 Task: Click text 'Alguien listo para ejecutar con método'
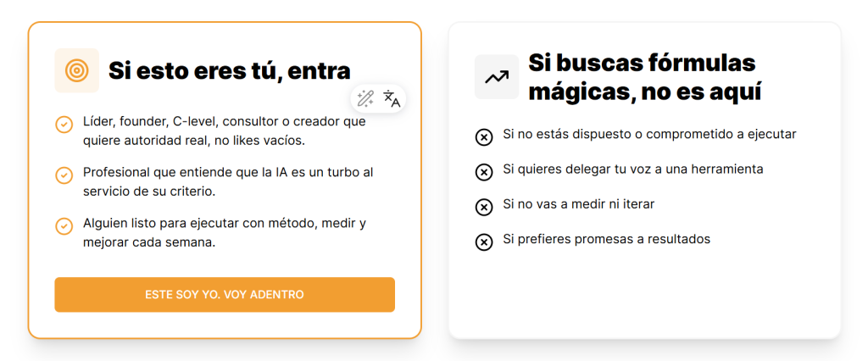[224, 232]
